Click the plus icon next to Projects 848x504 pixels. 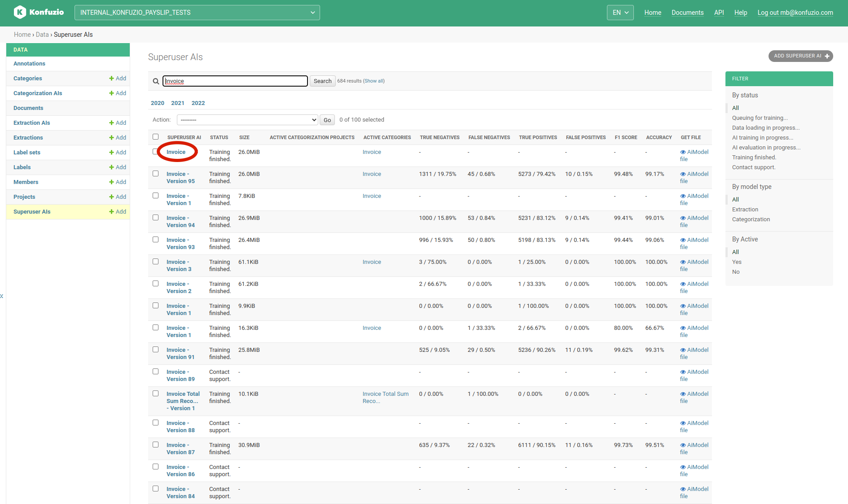[x=111, y=197]
